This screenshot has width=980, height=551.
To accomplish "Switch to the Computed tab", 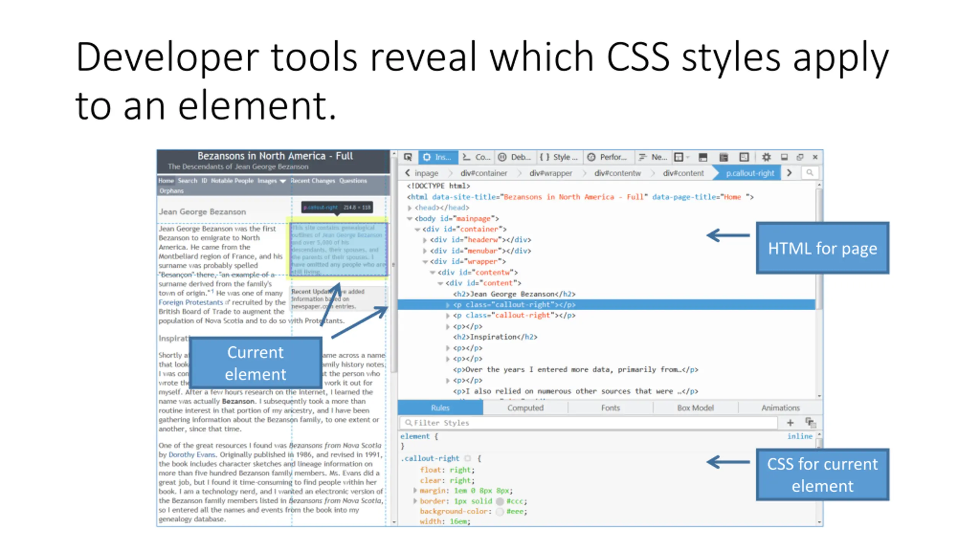I will pos(525,408).
